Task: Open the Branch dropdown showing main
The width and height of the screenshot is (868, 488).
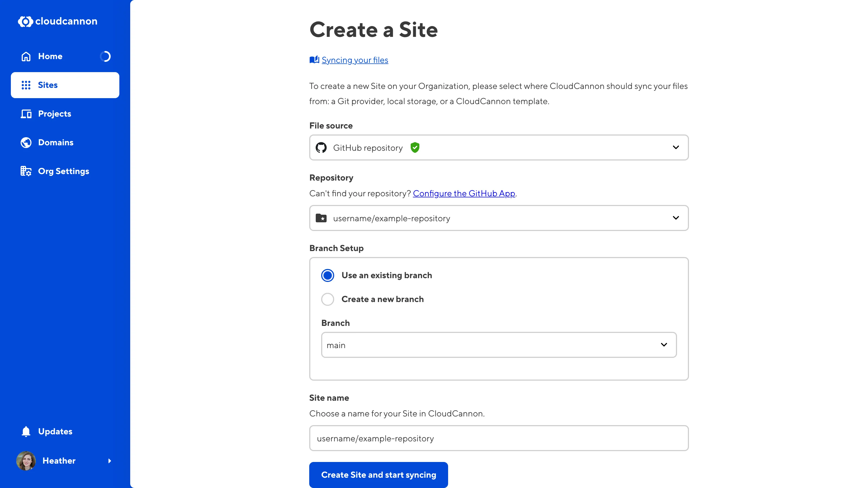Action: (x=664, y=345)
